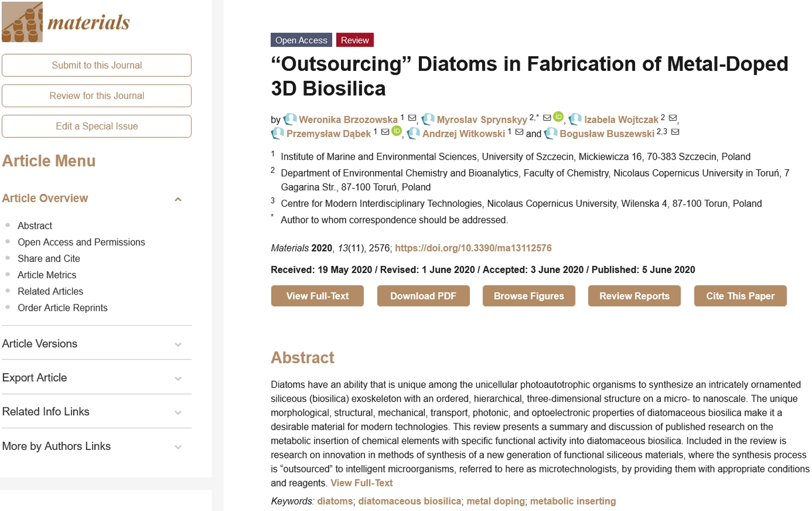Click Andrzej Witkowski's email envelope icon

click(x=519, y=132)
